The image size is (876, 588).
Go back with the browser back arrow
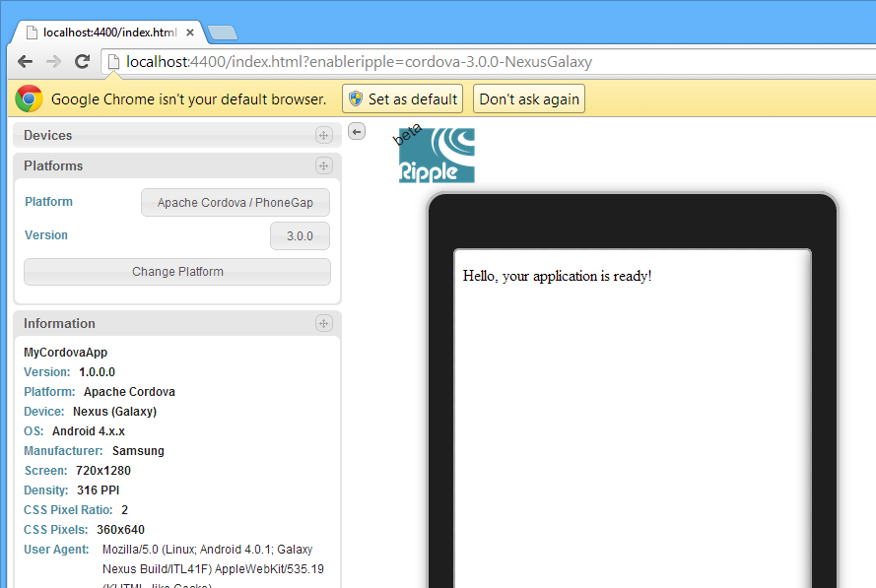[26, 61]
